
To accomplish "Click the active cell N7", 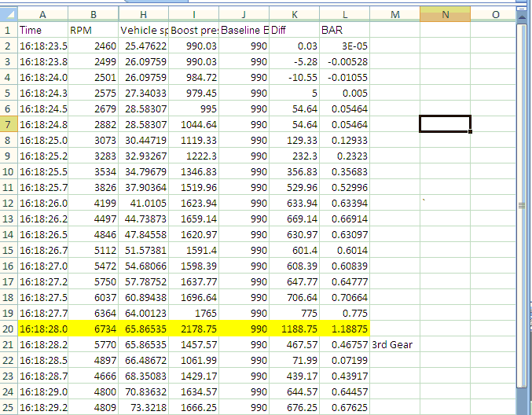I will (x=445, y=124).
